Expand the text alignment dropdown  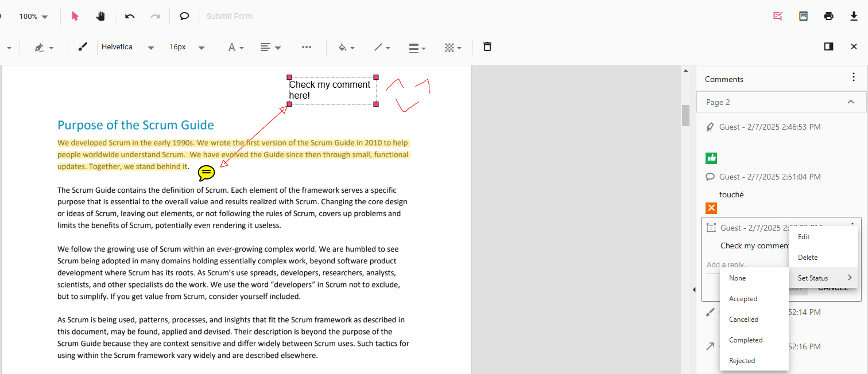point(270,48)
